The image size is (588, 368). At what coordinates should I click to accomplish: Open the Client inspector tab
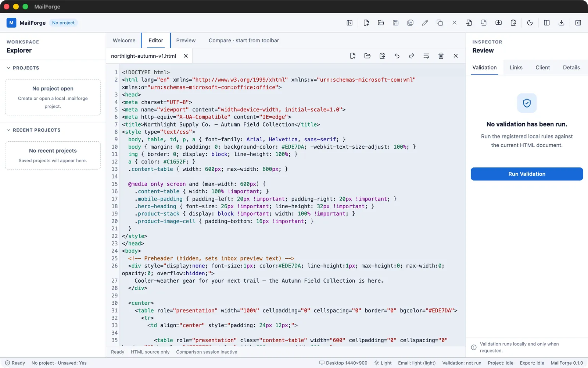[543, 68]
